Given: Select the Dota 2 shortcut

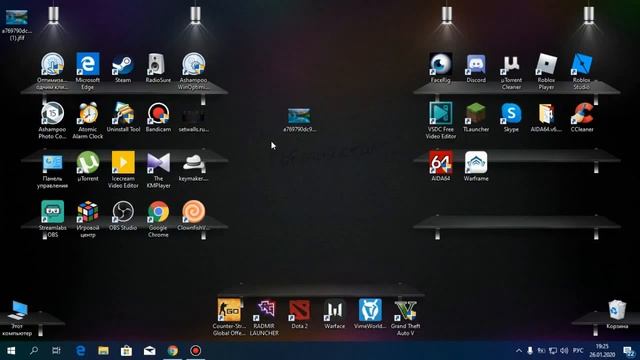Looking at the screenshot, I should pyautogui.click(x=299, y=314).
